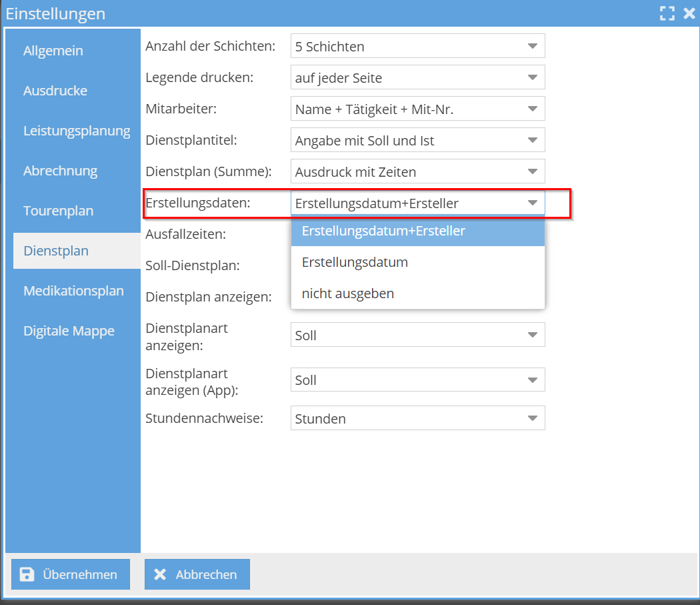Click the Übernehmen button

click(x=70, y=574)
